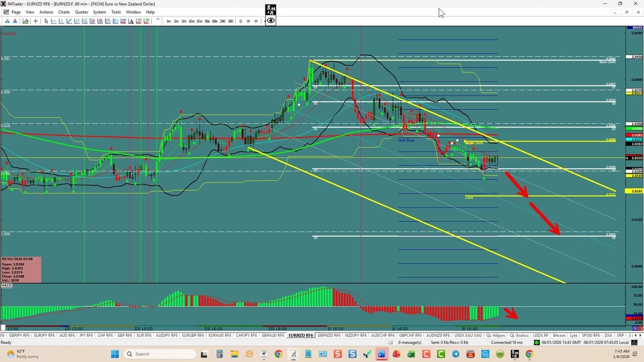Screen dimensions: 644x362
Task: Click the first blue-red dots toolbar icon
Action: (7, 21)
